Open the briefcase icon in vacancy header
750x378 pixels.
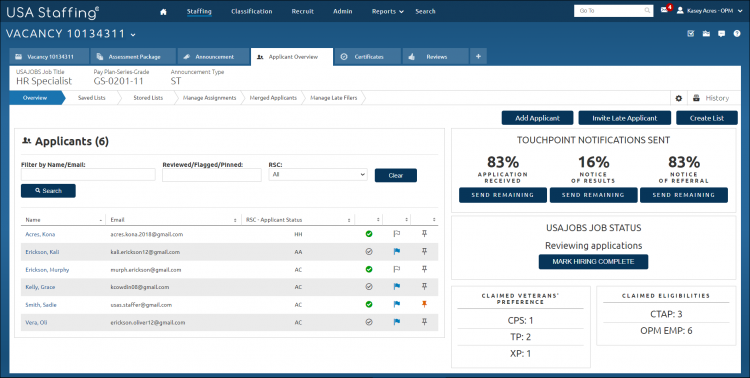[x=706, y=33]
